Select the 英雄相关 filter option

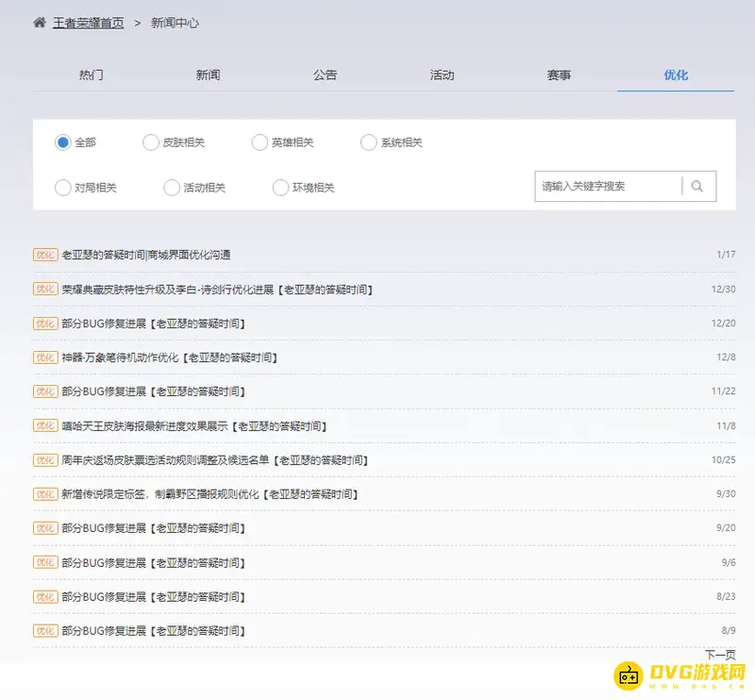click(x=260, y=142)
